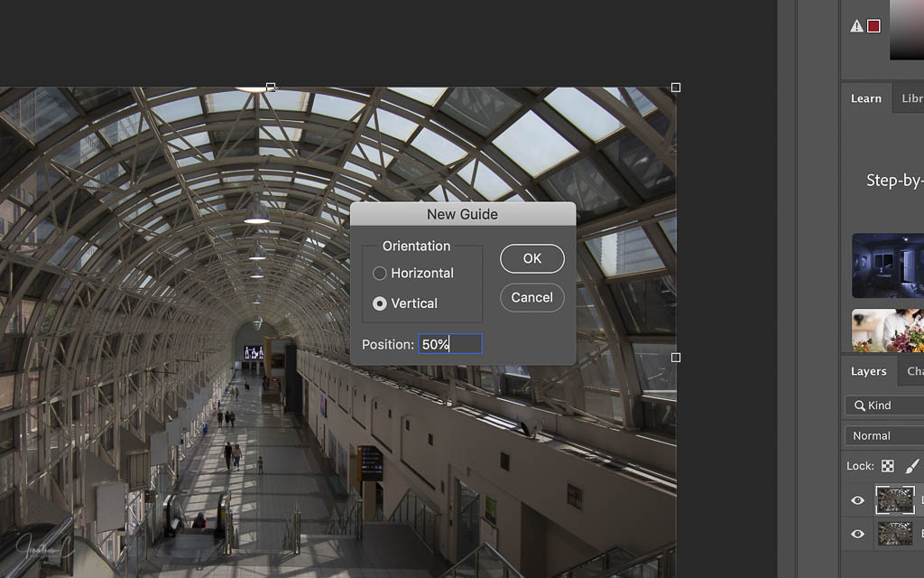Select the Vertical orientation radio button

click(380, 303)
